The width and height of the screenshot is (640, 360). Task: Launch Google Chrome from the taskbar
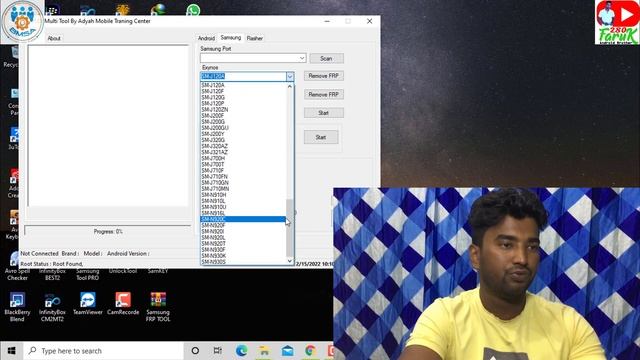point(311,351)
